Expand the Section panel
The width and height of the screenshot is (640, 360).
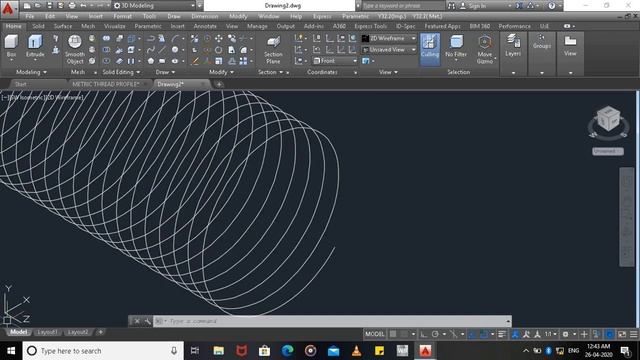(x=271, y=72)
